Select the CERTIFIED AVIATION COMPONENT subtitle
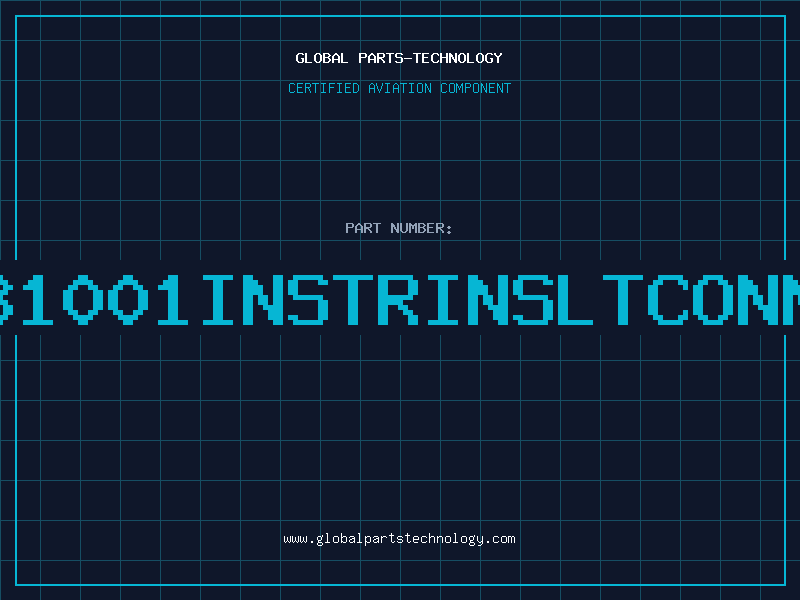800x600 pixels. point(399,88)
